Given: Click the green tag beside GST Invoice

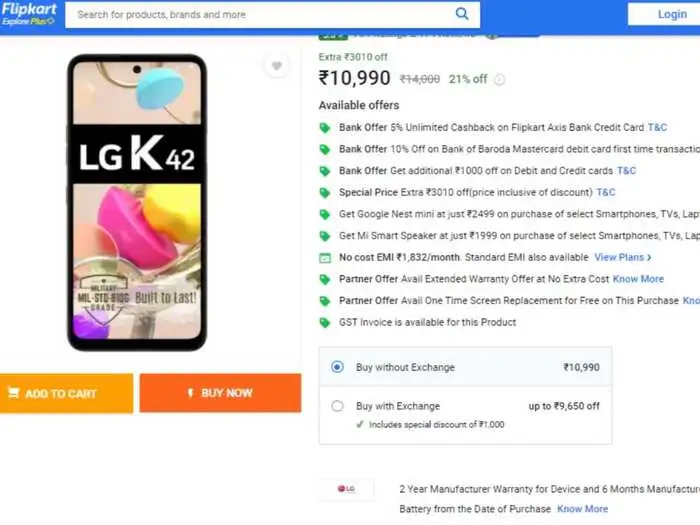Looking at the screenshot, I should coord(324,322).
